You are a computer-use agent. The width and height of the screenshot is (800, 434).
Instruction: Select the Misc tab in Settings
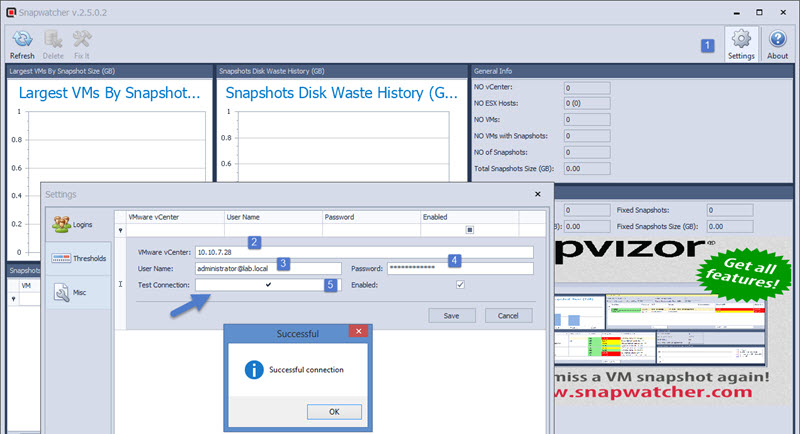[x=79, y=292]
